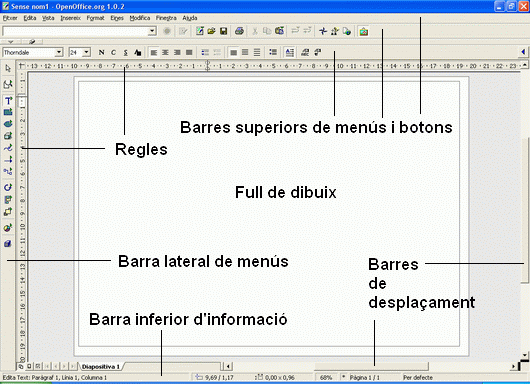Select the arrow Selection tool in the side toolbar

[x=8, y=69]
